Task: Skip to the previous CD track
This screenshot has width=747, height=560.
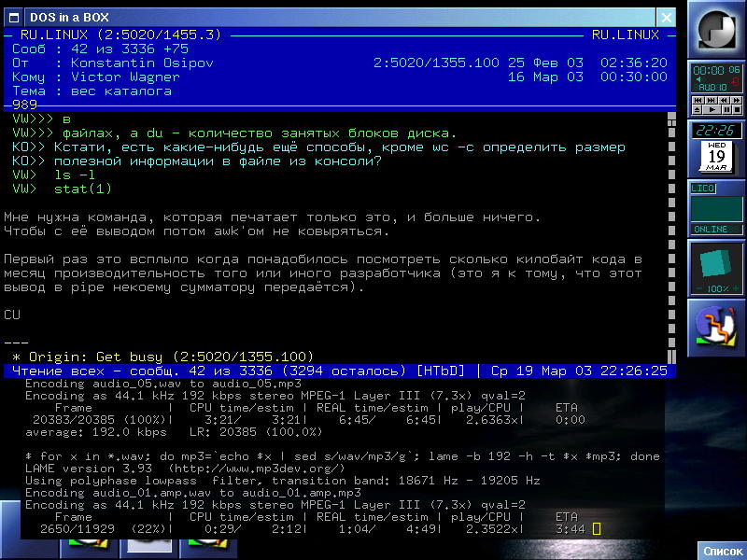Action: coord(698,100)
